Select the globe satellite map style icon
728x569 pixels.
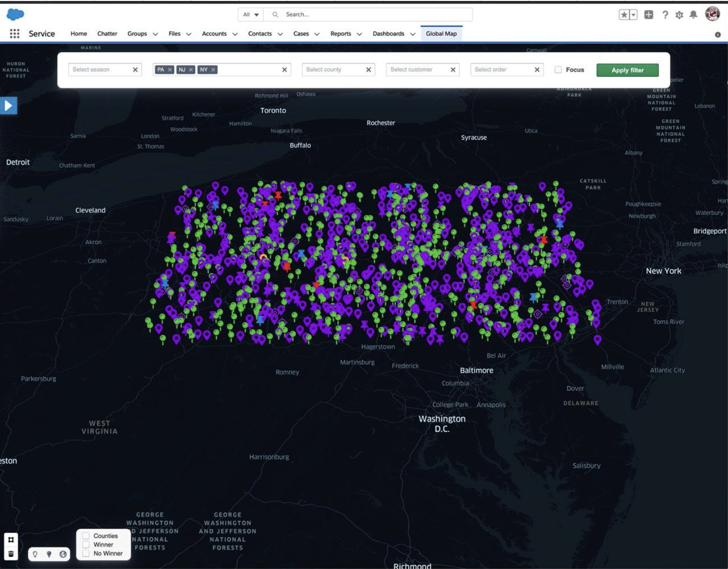click(x=63, y=554)
